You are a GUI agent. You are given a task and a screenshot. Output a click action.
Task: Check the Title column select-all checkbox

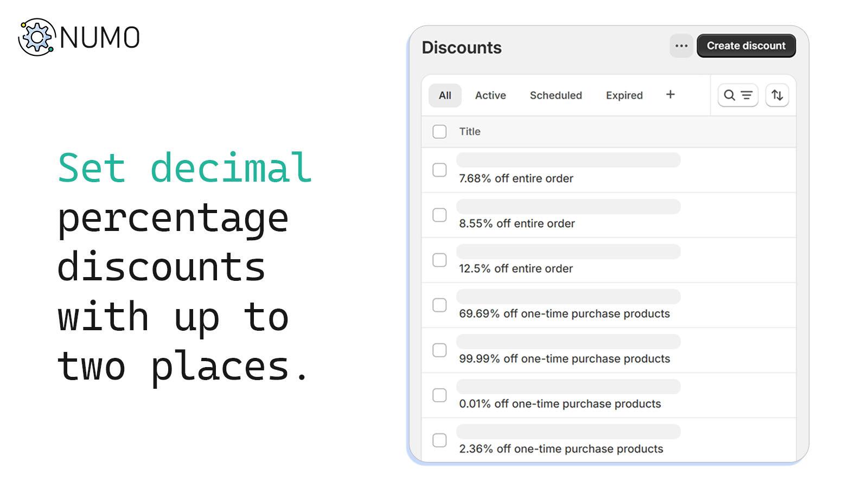[x=439, y=131]
